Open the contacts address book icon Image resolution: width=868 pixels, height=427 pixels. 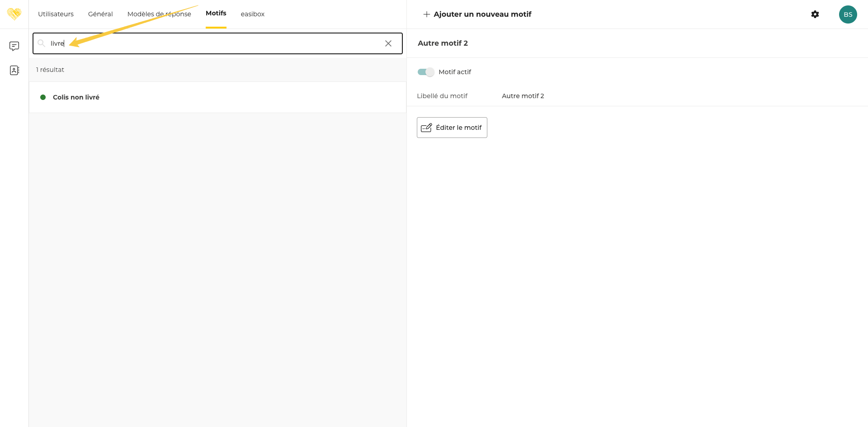click(14, 70)
